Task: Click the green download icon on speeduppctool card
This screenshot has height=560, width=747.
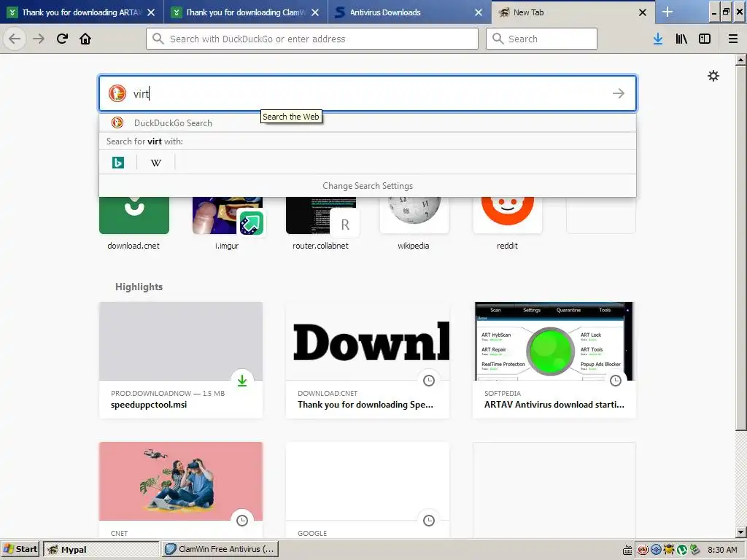Action: coord(242,381)
